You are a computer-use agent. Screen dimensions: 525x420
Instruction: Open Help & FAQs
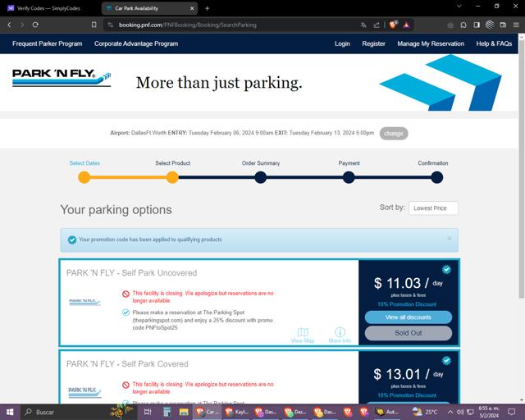(x=494, y=43)
